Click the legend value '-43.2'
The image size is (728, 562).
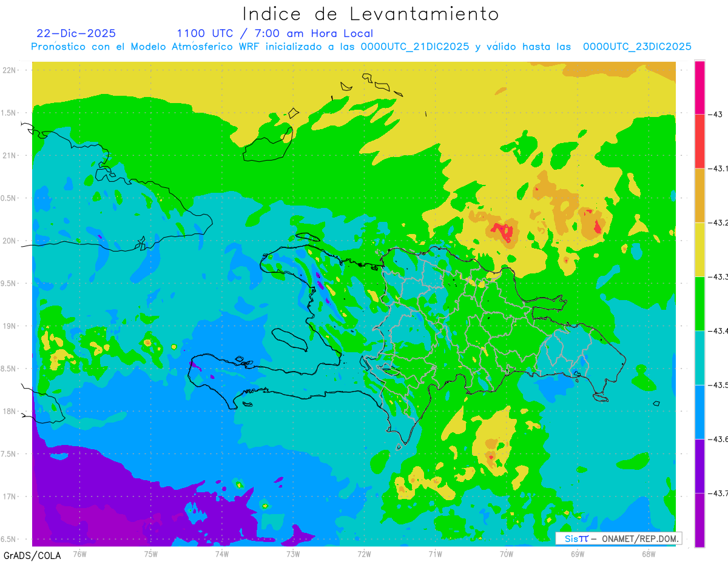pyautogui.click(x=718, y=222)
